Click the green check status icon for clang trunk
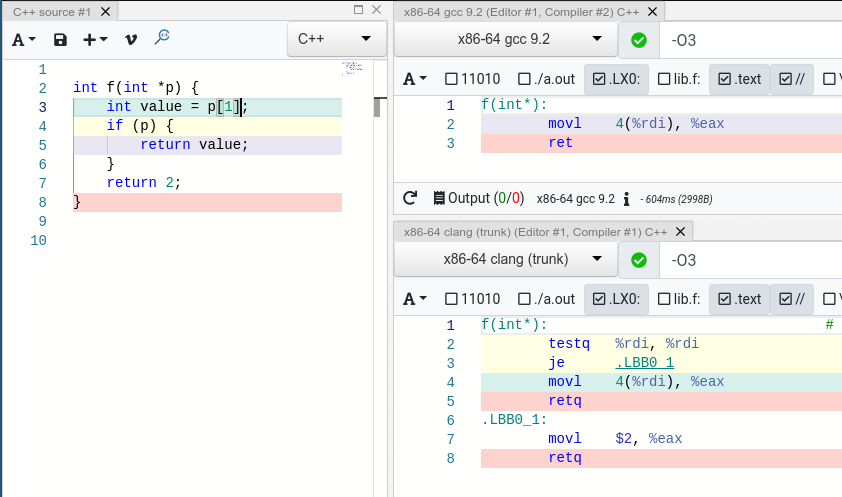Image resolution: width=842 pixels, height=497 pixels. [x=639, y=261]
